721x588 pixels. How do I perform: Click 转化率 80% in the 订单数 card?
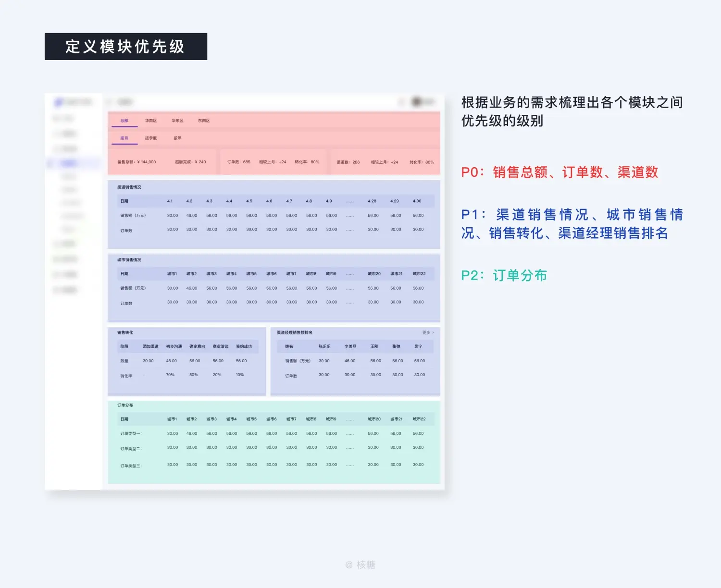[307, 162]
